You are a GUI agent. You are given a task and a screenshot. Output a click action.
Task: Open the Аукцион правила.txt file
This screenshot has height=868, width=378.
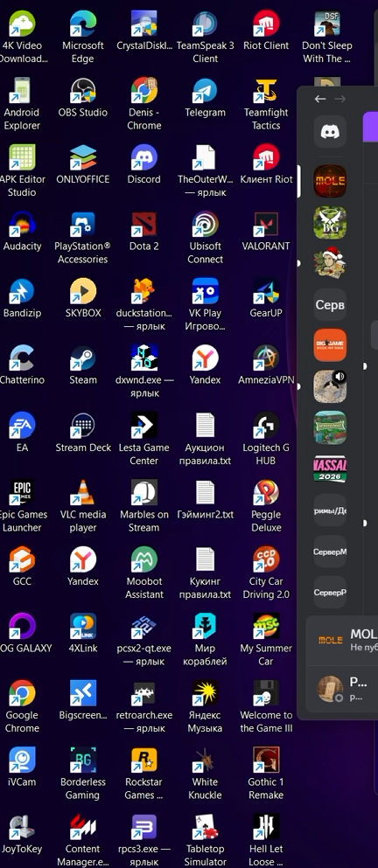(x=205, y=427)
